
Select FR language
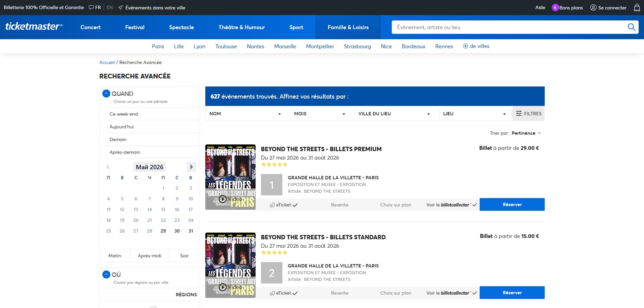pos(98,7)
